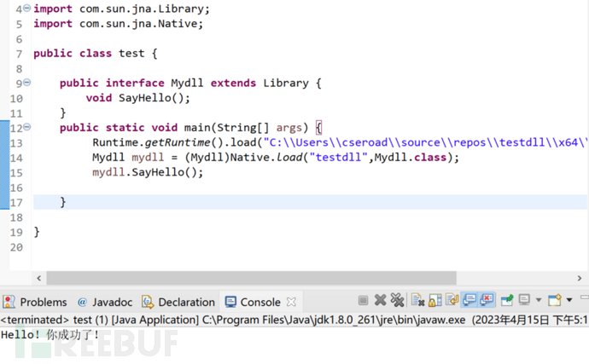Toggle show console on standard output change
Viewport: 589px width, 364px height.
[469, 300]
